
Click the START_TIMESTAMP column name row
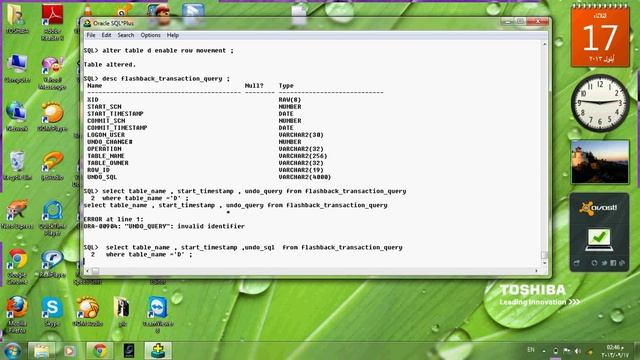[x=115, y=113]
